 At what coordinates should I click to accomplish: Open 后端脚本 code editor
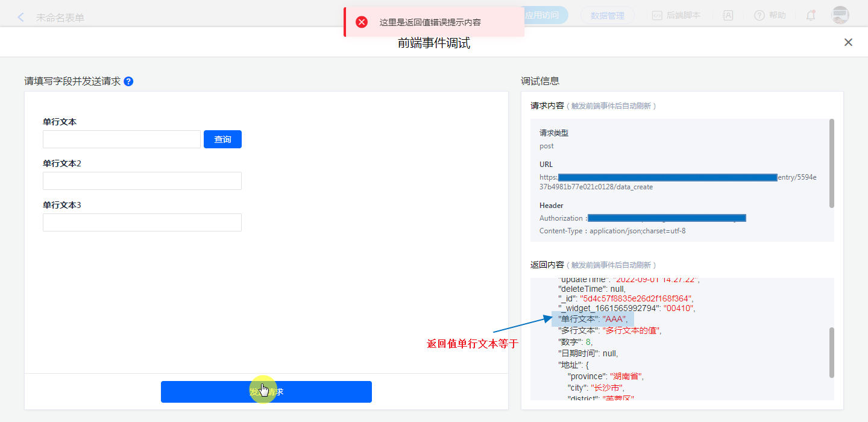(676, 16)
